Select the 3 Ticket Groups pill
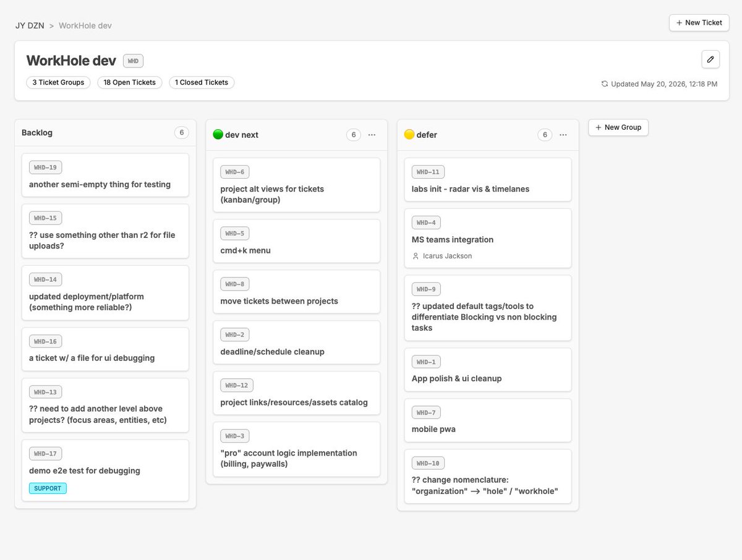742x560 pixels. pos(59,82)
